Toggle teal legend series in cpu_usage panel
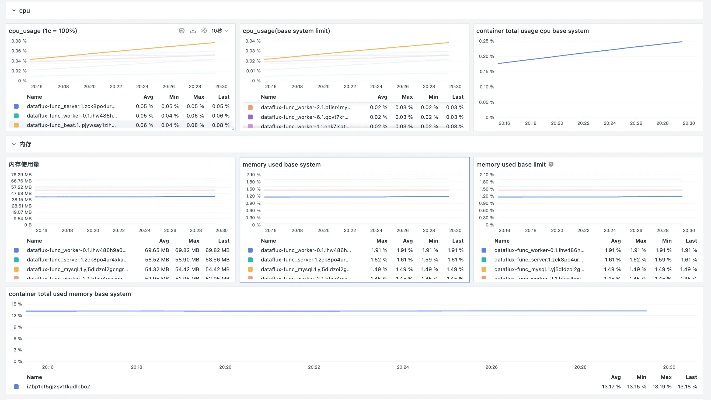The width and height of the screenshot is (711, 400). click(x=17, y=115)
